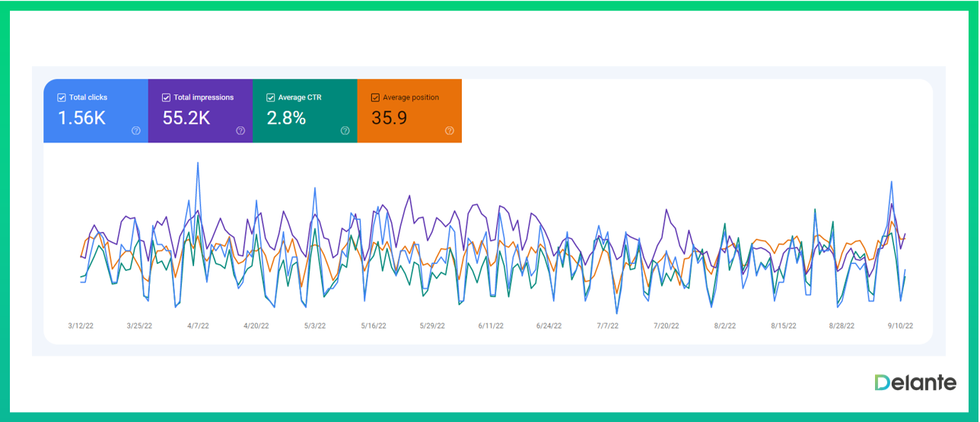Click the 35.9 average position value
The image size is (980, 422).
(389, 118)
